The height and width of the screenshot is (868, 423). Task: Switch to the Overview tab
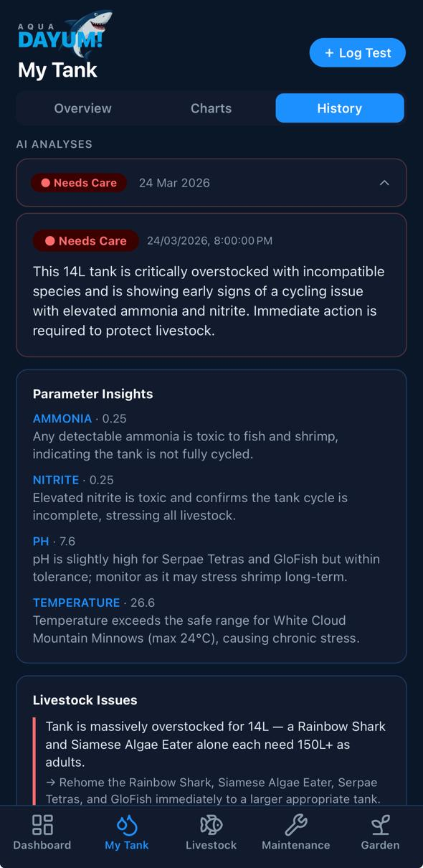point(82,108)
